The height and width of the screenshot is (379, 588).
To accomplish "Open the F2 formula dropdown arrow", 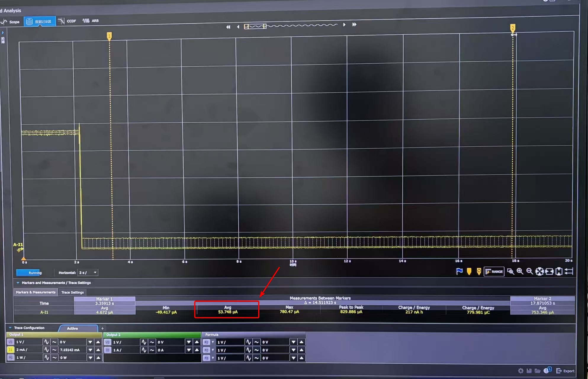I will tap(213, 350).
